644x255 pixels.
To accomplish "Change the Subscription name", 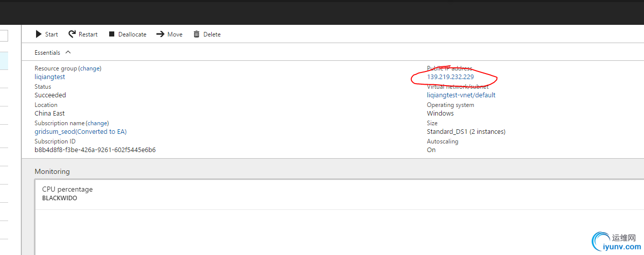I will point(97,123).
